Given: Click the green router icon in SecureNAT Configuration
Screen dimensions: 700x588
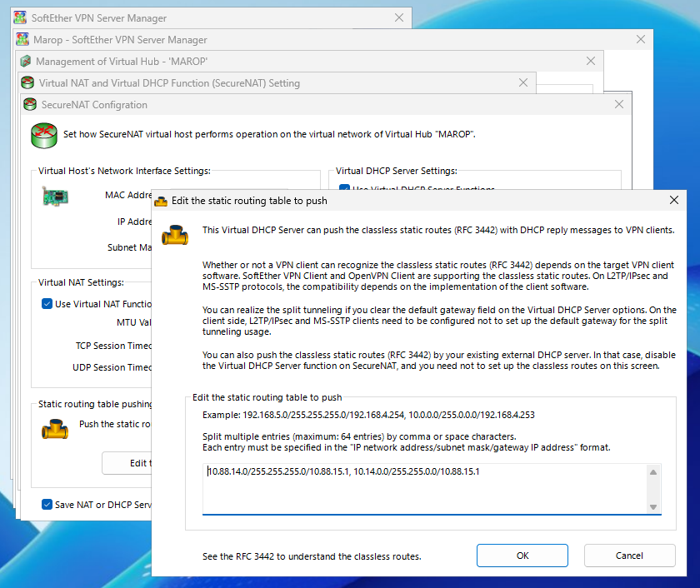Looking at the screenshot, I should click(x=43, y=136).
